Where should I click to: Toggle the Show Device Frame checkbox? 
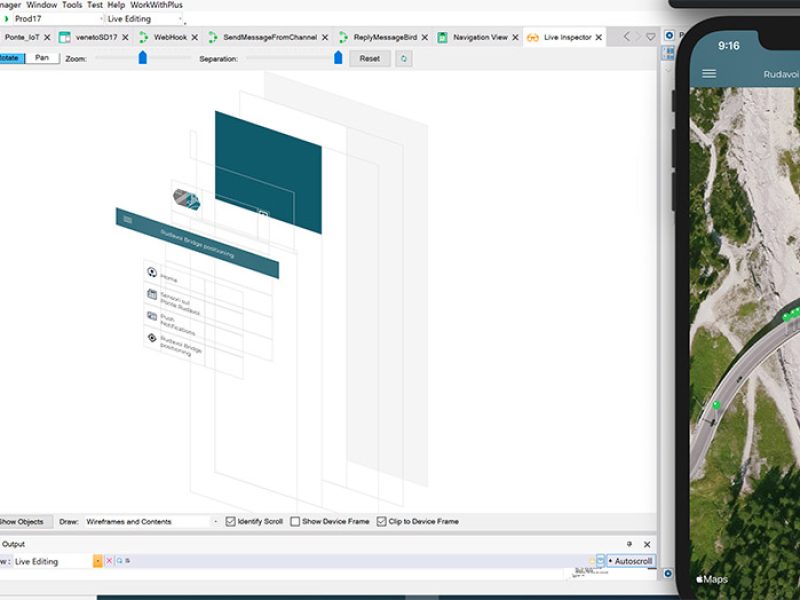[295, 521]
